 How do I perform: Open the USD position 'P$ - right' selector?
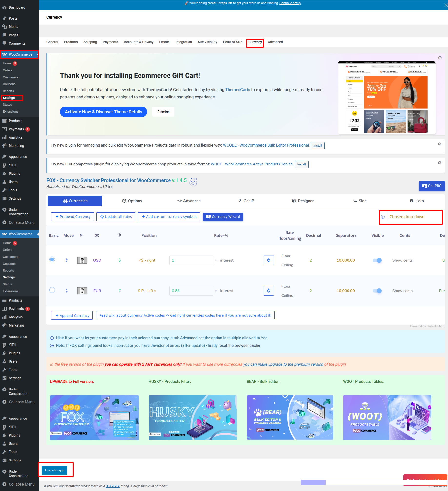tap(147, 260)
